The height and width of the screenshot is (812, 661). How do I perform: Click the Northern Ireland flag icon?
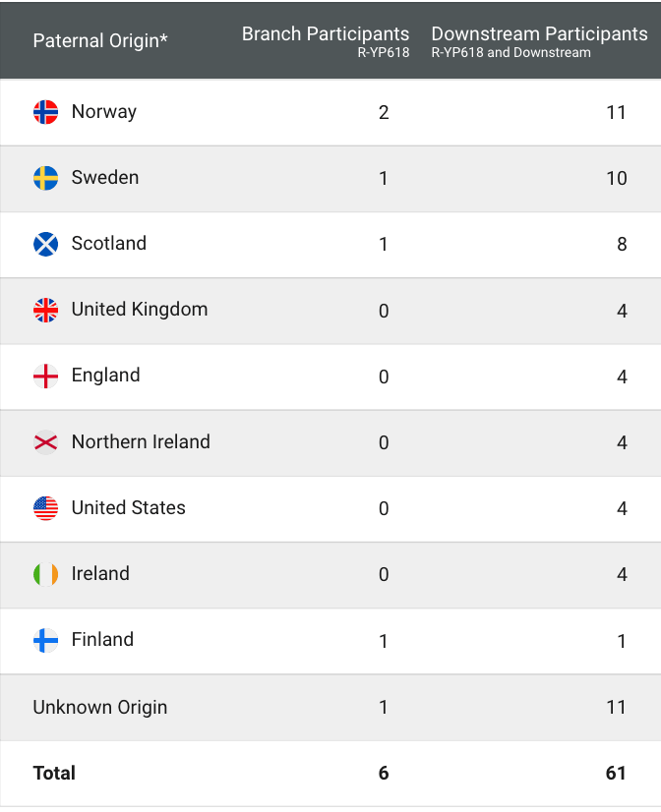45,442
